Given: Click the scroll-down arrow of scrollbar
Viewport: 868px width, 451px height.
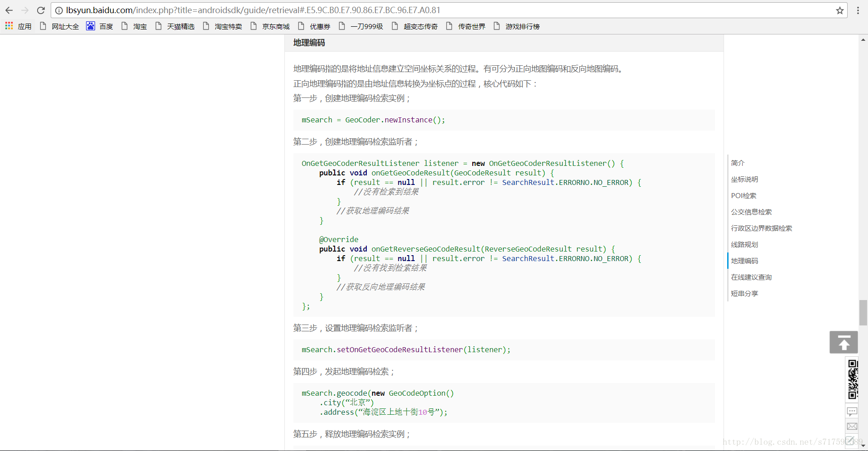Looking at the screenshot, I should tap(863, 446).
